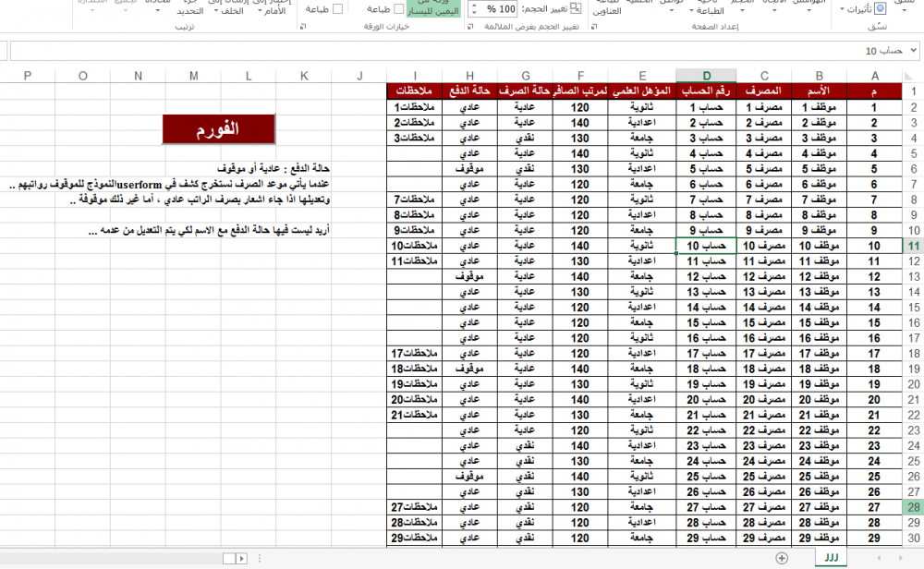Select the موقوف cell in row 6
Image resolution: width=924 pixels, height=569 pixels.
click(x=469, y=169)
